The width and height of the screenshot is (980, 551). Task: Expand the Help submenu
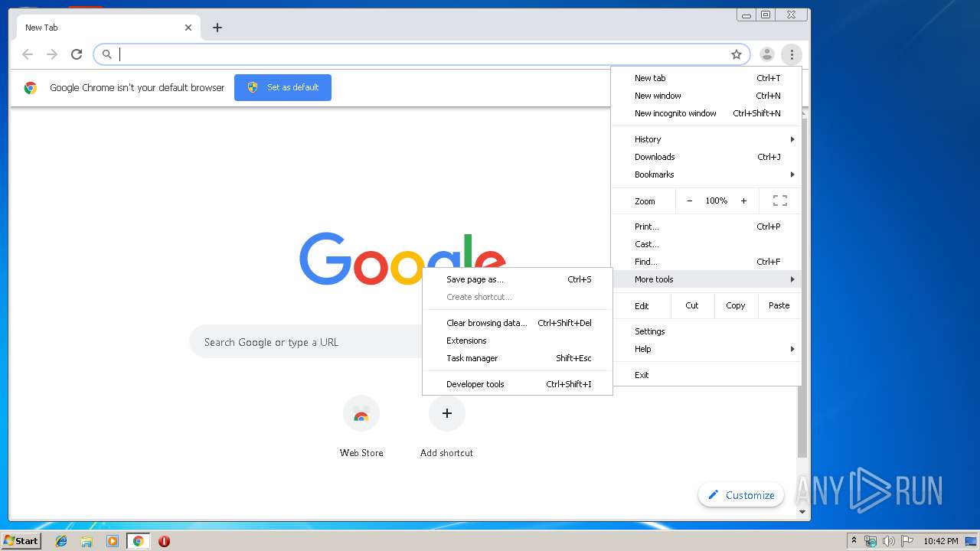(707, 349)
